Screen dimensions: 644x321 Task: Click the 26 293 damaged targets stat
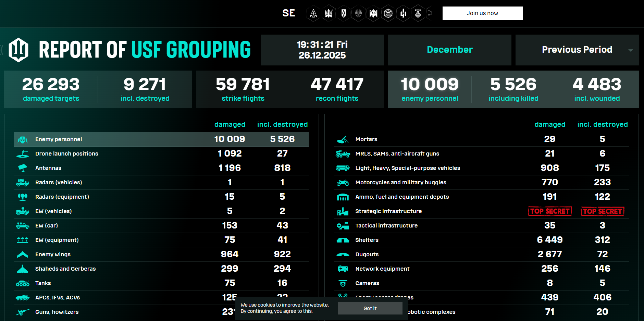(x=51, y=89)
